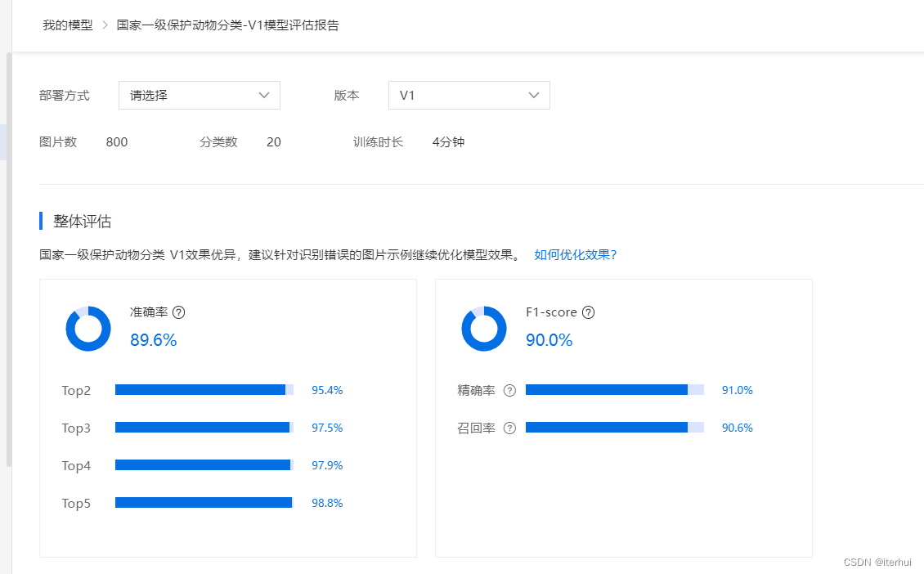
Task: Click the 97.5% Top3 value
Action: 327,428
